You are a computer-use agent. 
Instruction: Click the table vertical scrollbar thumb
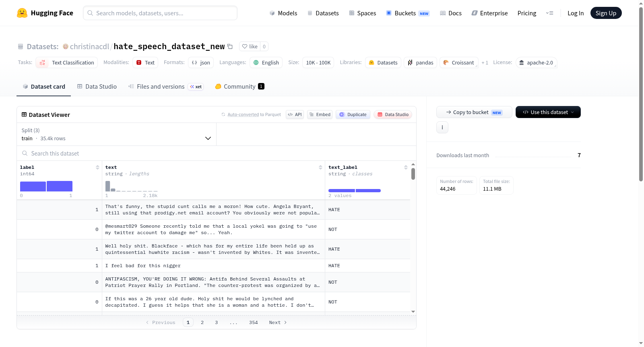pos(413,174)
